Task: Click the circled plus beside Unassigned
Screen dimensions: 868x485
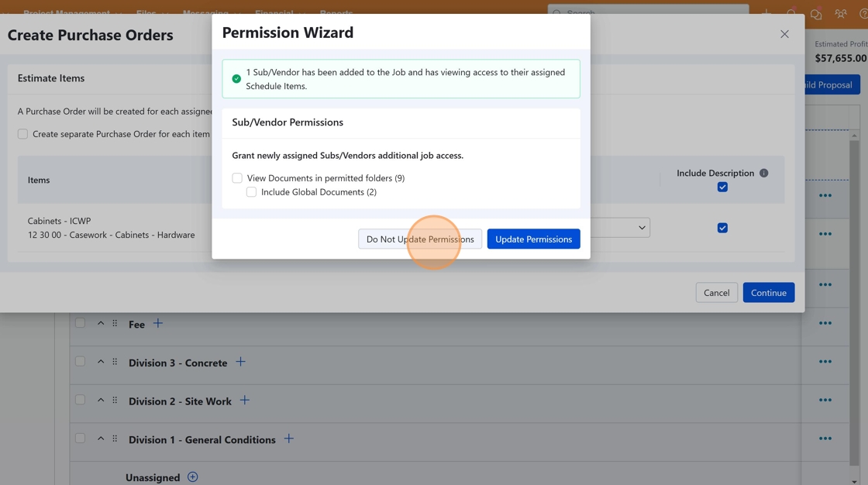Action: (193, 477)
